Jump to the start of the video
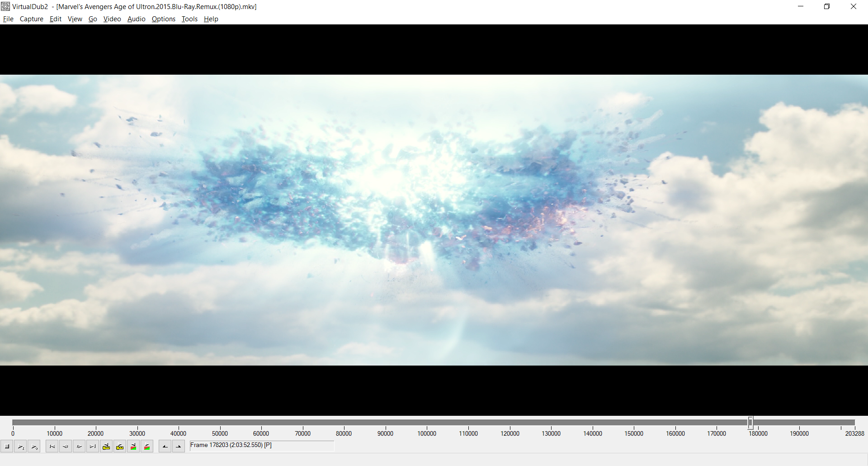This screenshot has width=868, height=466. 52,447
